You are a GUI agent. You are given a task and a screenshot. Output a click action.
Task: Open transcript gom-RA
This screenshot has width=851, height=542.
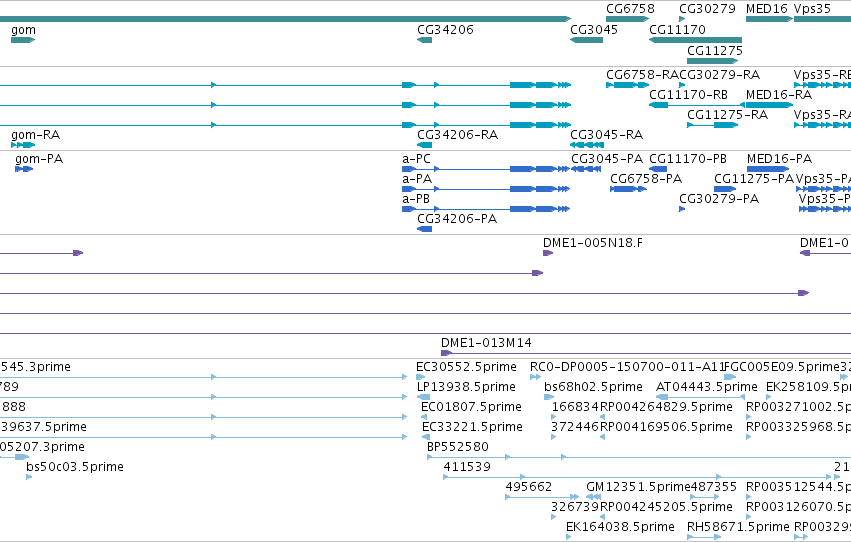(x=35, y=135)
